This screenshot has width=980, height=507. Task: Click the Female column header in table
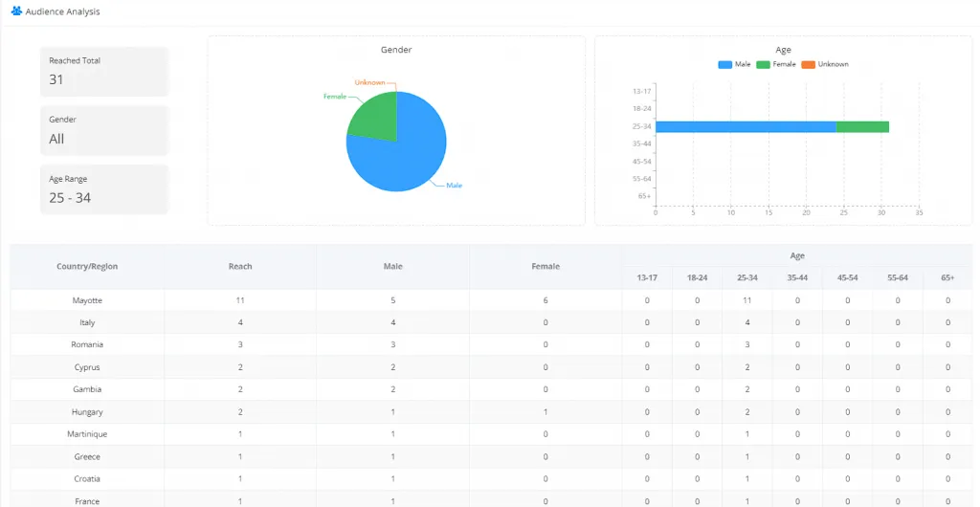point(546,266)
